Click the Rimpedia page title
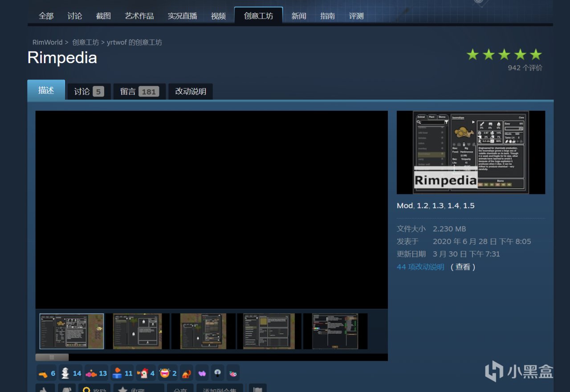 pos(62,58)
